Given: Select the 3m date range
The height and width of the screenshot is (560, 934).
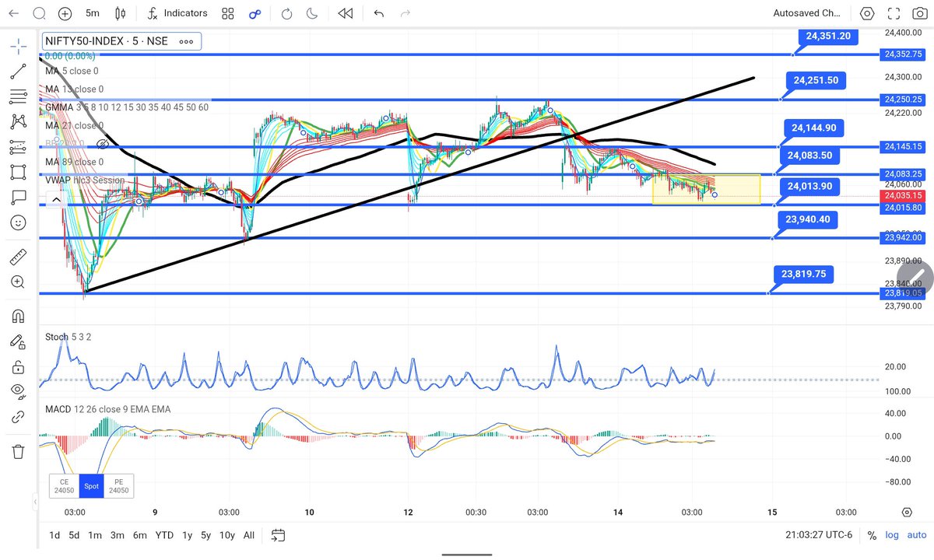Looking at the screenshot, I should pos(118,536).
